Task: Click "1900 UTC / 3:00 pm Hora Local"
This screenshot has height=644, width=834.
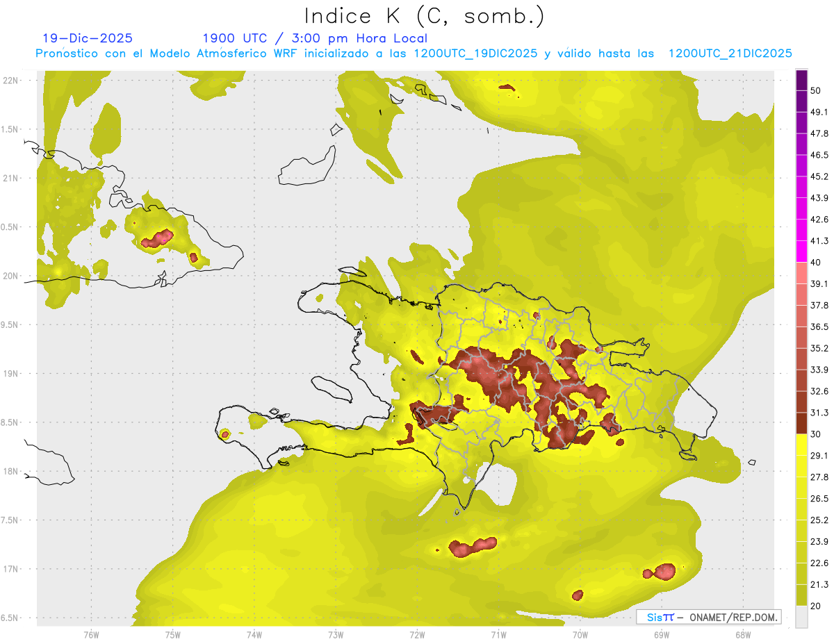Action: 315,38
